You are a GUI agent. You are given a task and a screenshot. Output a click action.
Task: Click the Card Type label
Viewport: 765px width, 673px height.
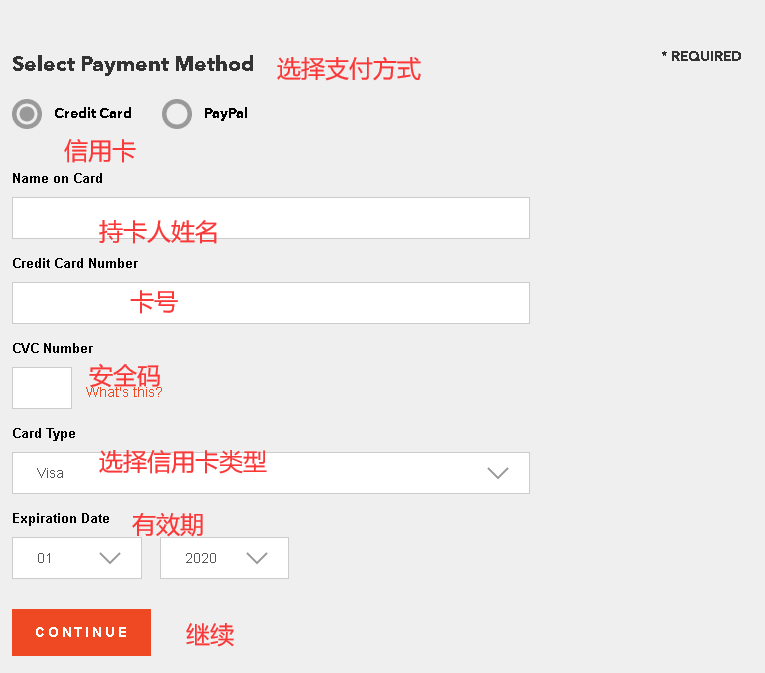[44, 434]
